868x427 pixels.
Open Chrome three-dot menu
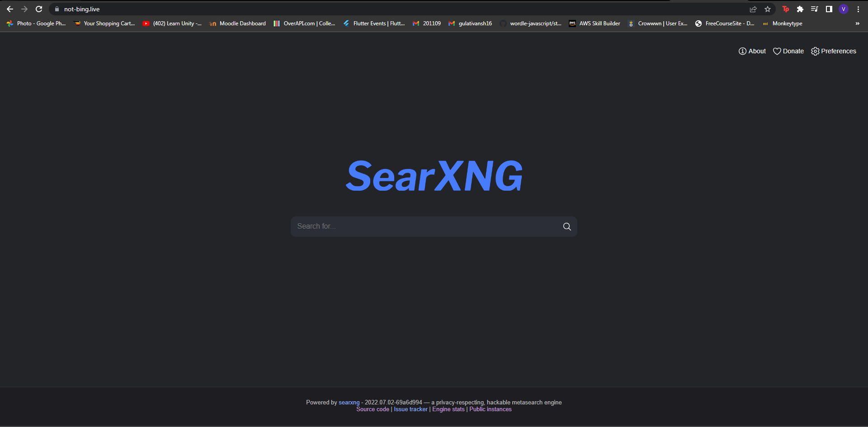[x=858, y=9]
